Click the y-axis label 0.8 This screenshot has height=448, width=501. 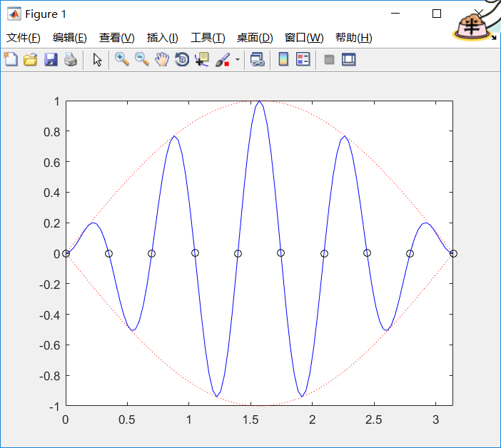[x=52, y=132]
